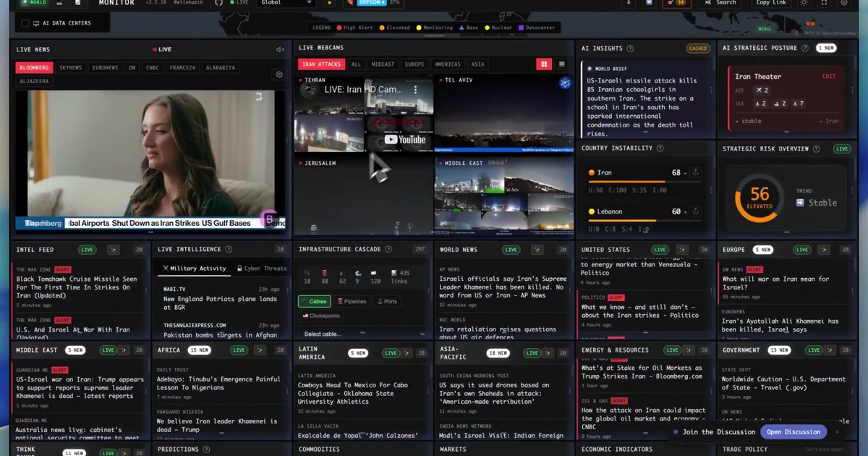Open the Select cable dropdown

[363, 334]
